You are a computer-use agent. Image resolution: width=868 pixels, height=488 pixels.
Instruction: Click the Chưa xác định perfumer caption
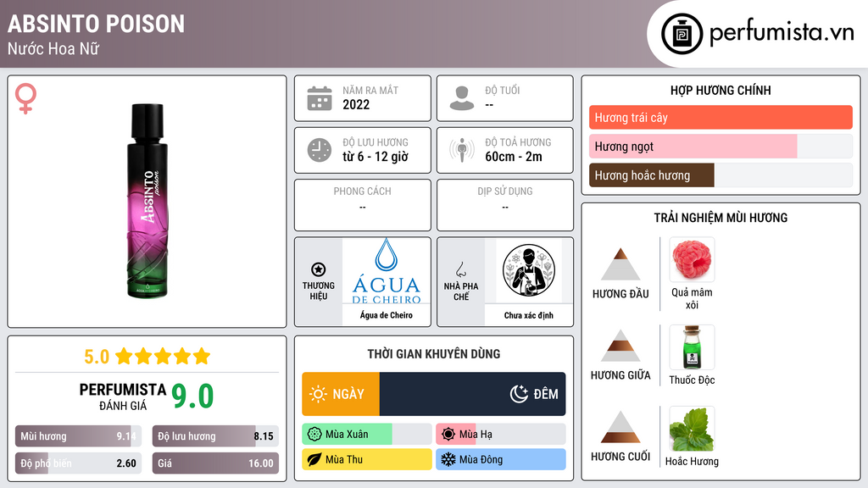tap(529, 315)
